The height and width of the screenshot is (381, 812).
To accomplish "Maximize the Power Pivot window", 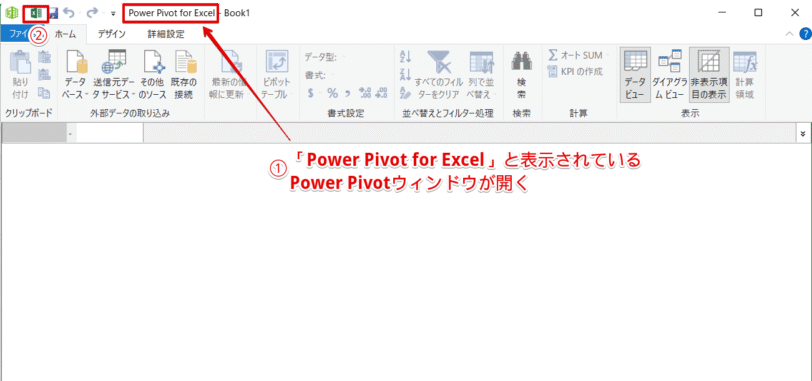I will click(x=758, y=13).
